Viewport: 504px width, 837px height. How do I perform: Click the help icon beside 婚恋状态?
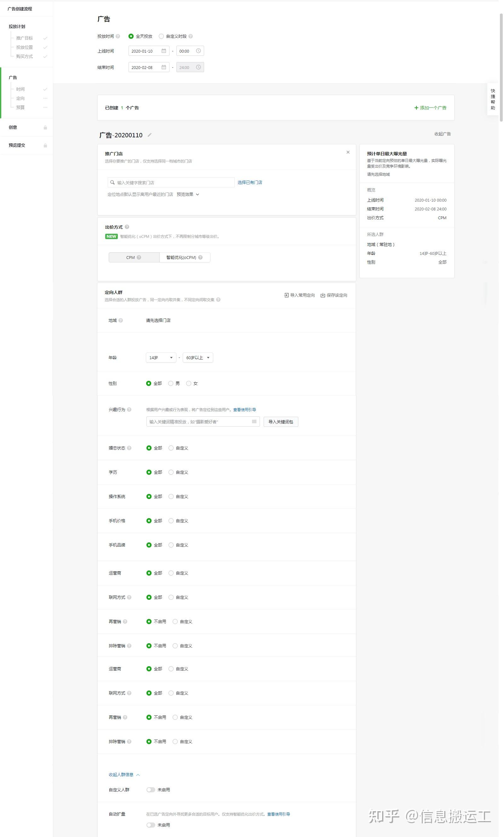pos(129,448)
